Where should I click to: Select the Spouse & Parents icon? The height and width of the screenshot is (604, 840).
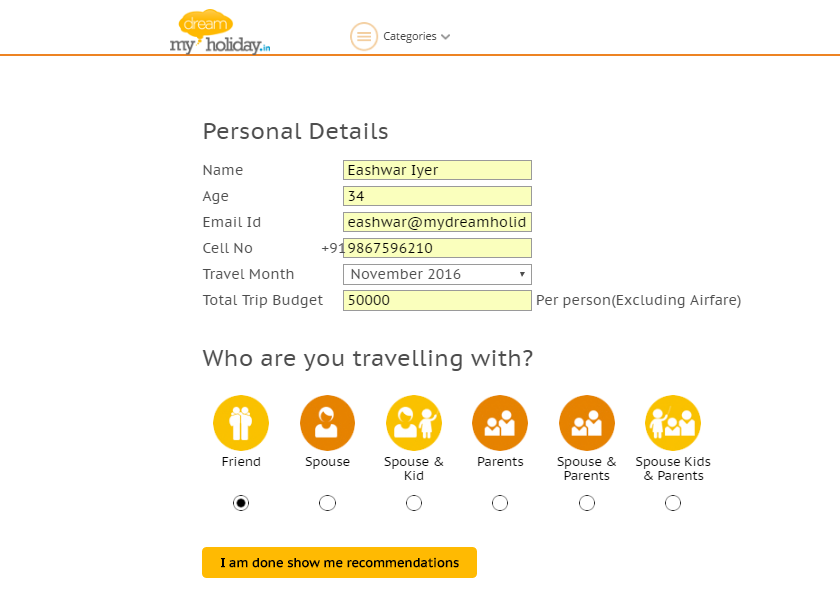click(x=586, y=422)
